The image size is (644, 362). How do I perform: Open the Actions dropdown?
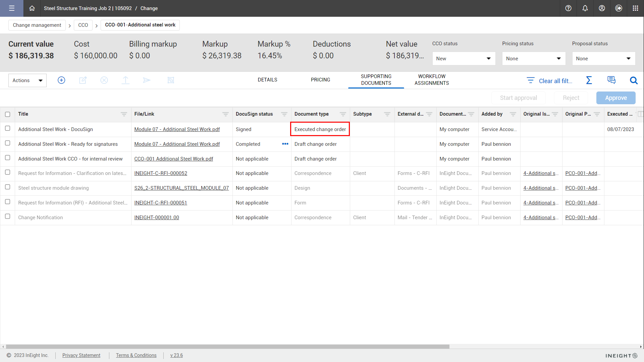tap(27, 80)
